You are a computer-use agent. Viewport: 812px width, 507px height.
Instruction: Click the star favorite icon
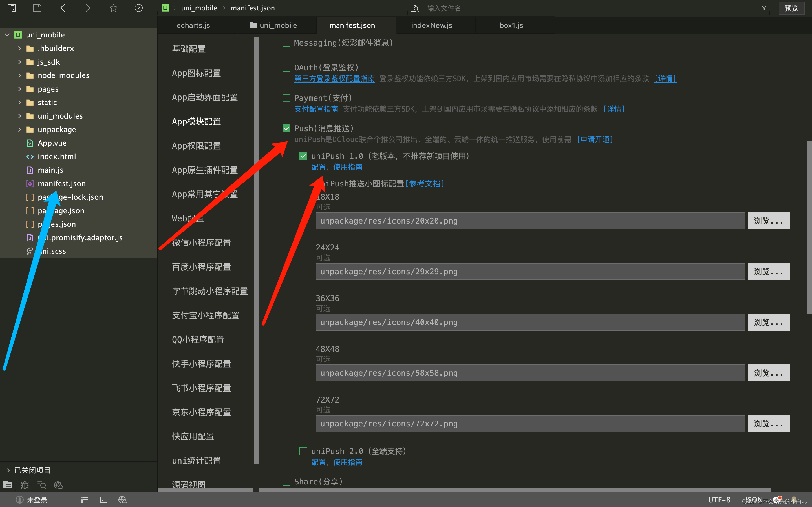113,8
